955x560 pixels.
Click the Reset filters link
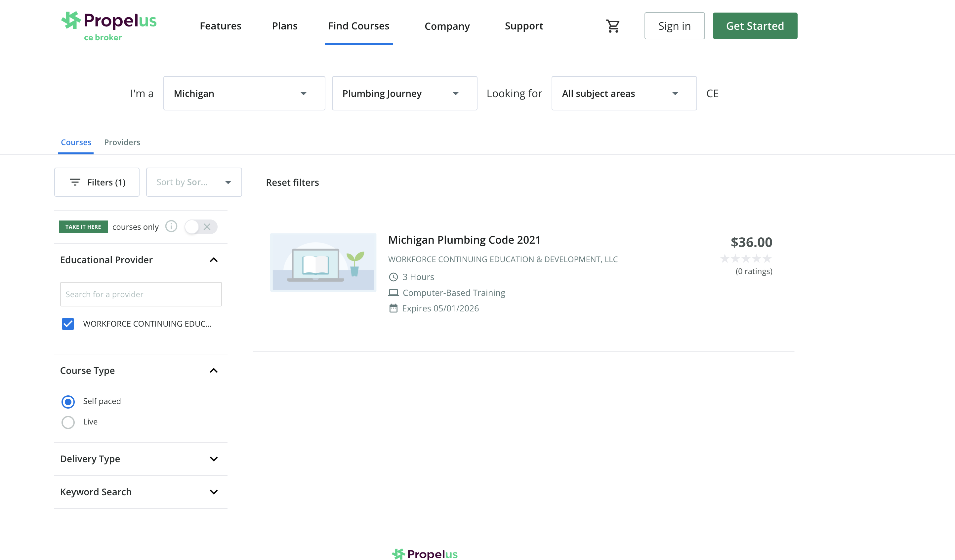coord(292,182)
